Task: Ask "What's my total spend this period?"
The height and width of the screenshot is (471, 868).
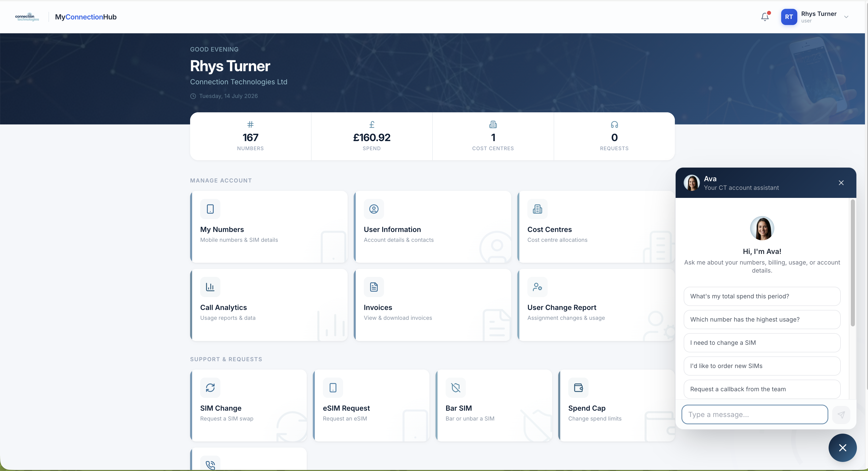Action: 762,296
